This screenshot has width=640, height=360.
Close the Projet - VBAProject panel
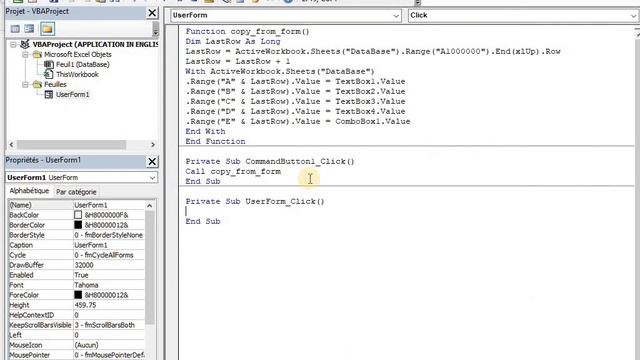coord(152,13)
